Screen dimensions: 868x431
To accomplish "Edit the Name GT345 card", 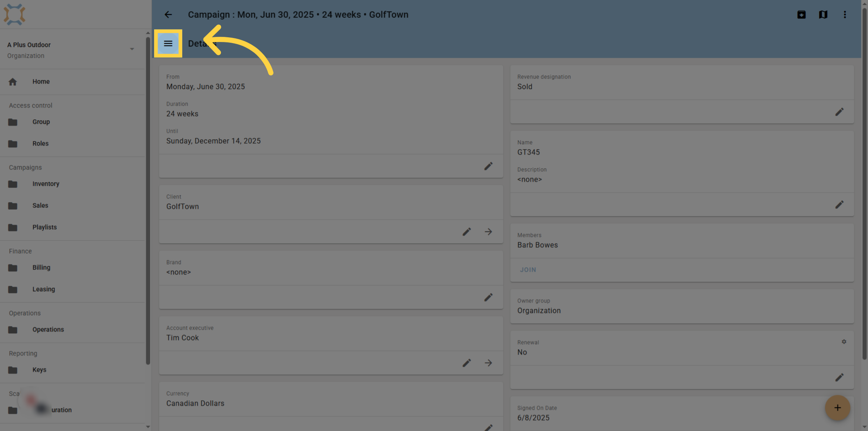I will coord(839,205).
